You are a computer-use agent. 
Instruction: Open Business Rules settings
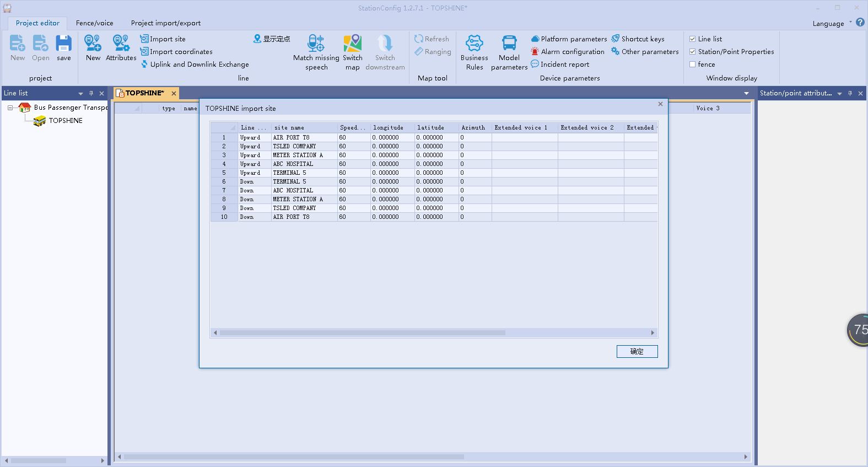pos(474,44)
